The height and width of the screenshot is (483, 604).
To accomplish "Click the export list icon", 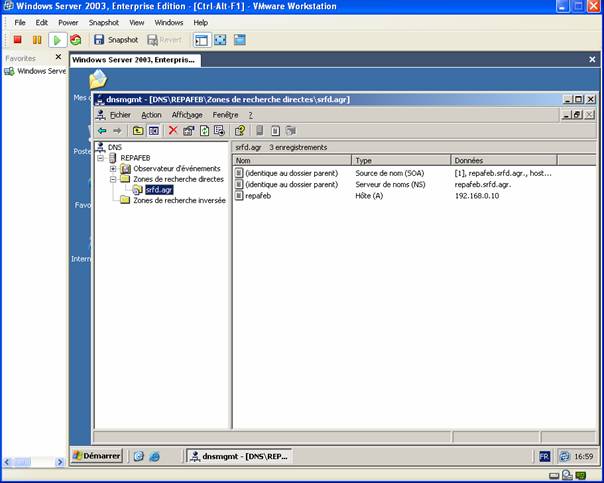I will click(x=220, y=131).
